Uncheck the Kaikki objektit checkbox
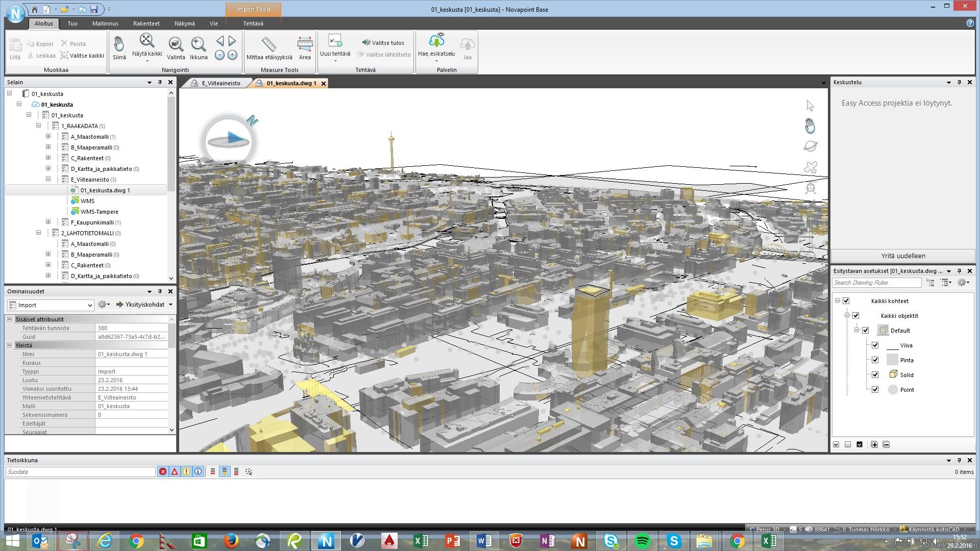 (x=856, y=316)
